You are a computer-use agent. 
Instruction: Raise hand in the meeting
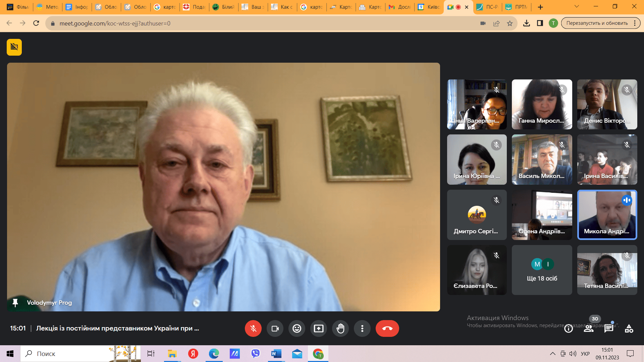[x=340, y=328]
